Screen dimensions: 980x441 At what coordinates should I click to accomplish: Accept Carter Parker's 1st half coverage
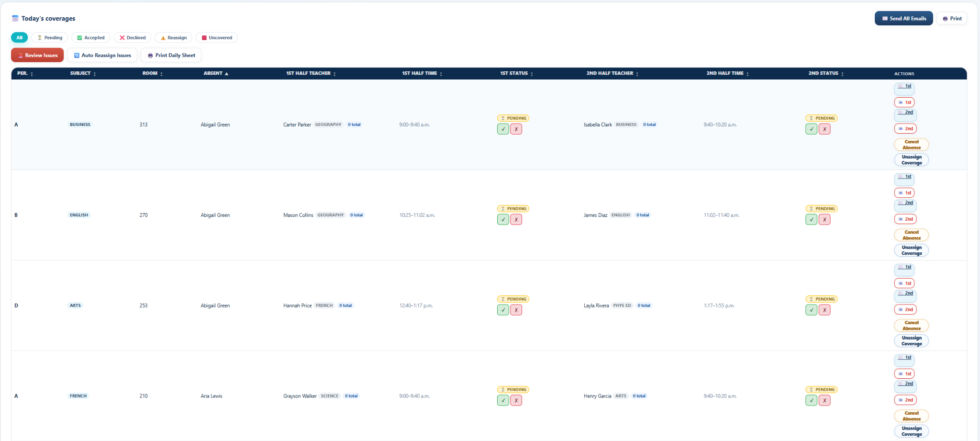(x=503, y=129)
